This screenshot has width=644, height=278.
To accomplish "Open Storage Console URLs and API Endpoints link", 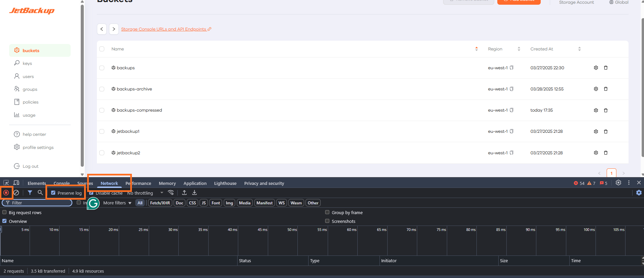I will coord(166,29).
